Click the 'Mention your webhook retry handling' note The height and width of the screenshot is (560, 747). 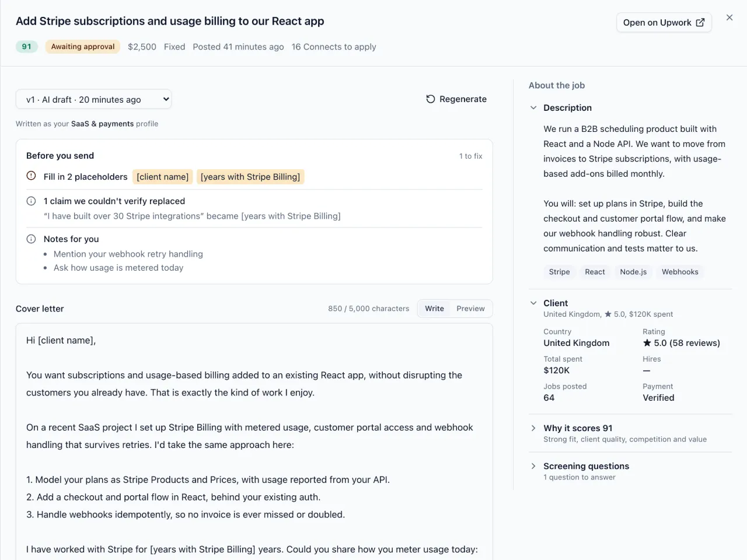tap(128, 254)
